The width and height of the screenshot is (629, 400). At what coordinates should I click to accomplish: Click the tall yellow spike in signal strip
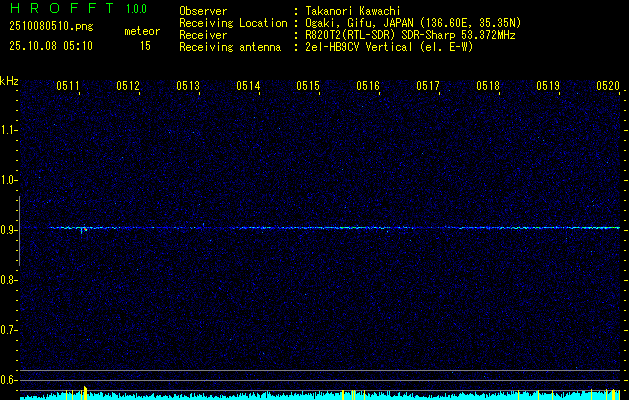pyautogui.click(x=85, y=392)
